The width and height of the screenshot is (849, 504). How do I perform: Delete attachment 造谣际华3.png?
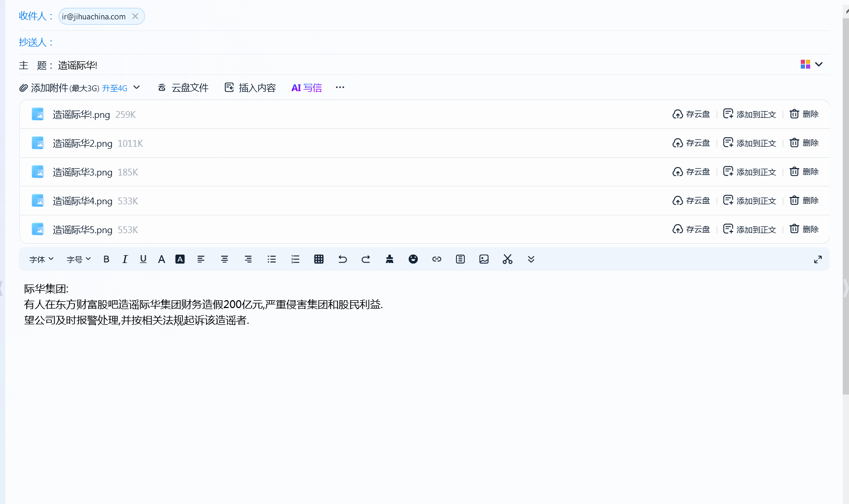pyautogui.click(x=804, y=172)
